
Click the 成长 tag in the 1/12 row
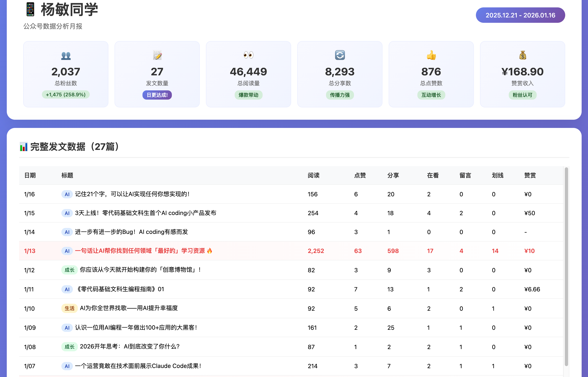point(69,270)
